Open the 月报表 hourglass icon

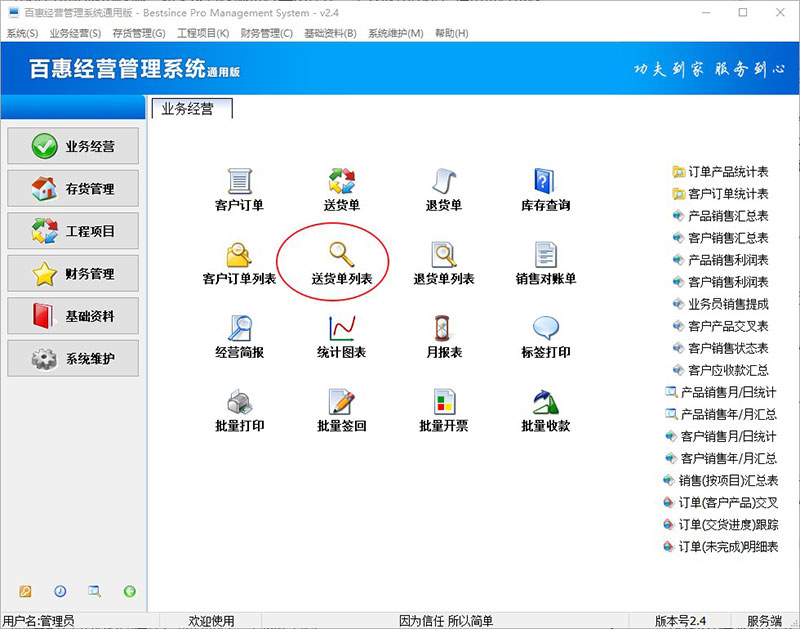(442, 328)
